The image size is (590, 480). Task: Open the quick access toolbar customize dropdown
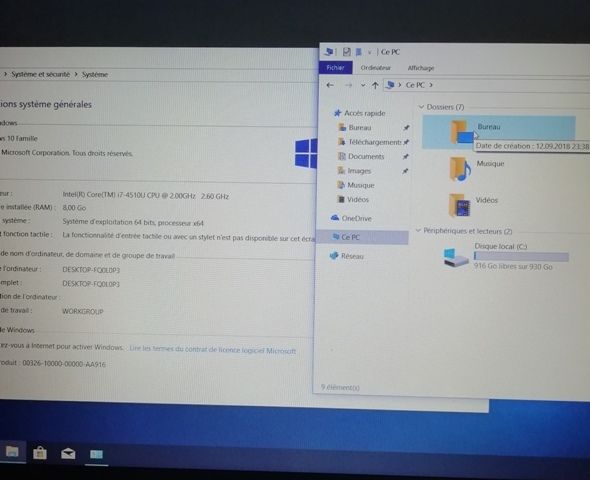[370, 52]
